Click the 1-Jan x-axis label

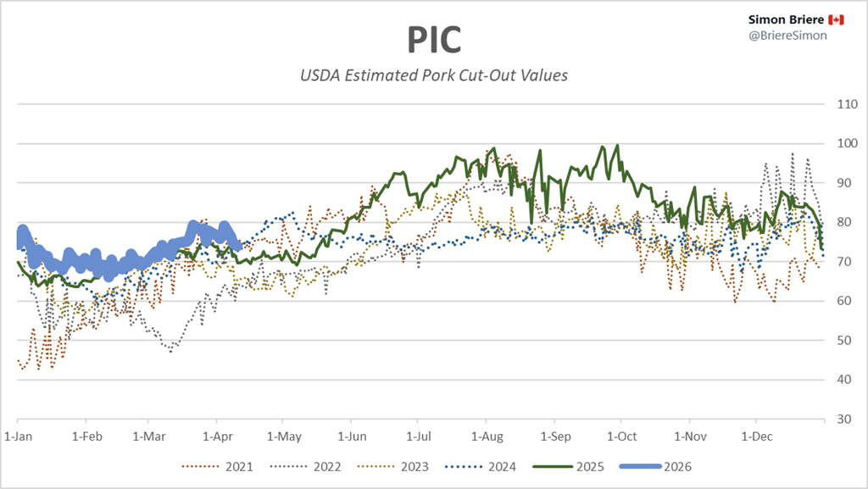click(x=19, y=436)
